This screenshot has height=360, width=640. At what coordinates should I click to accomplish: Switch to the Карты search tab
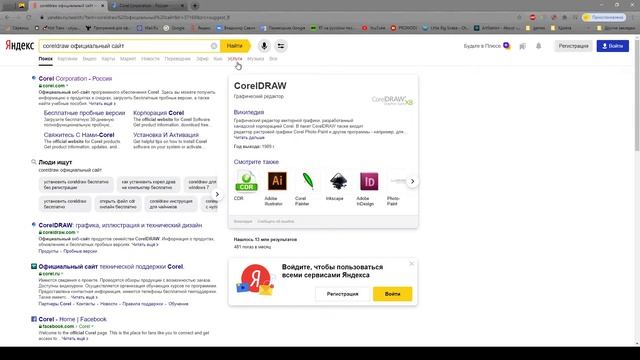(108, 59)
